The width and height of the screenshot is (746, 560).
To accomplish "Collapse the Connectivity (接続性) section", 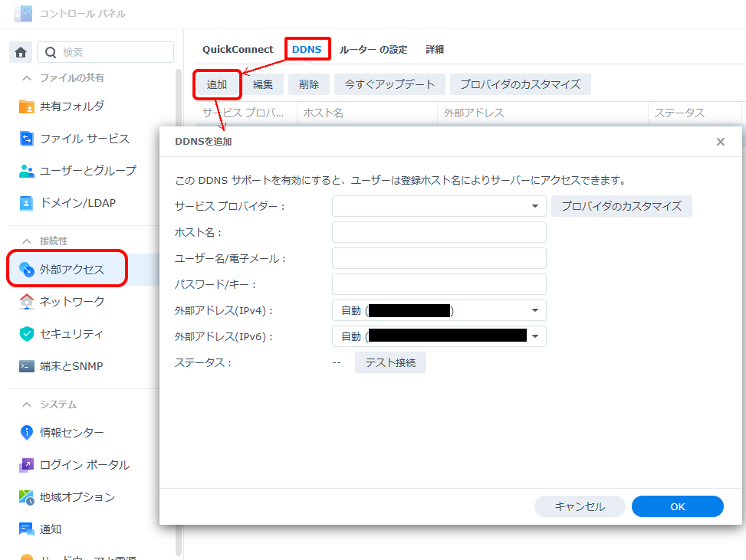I will [27, 241].
